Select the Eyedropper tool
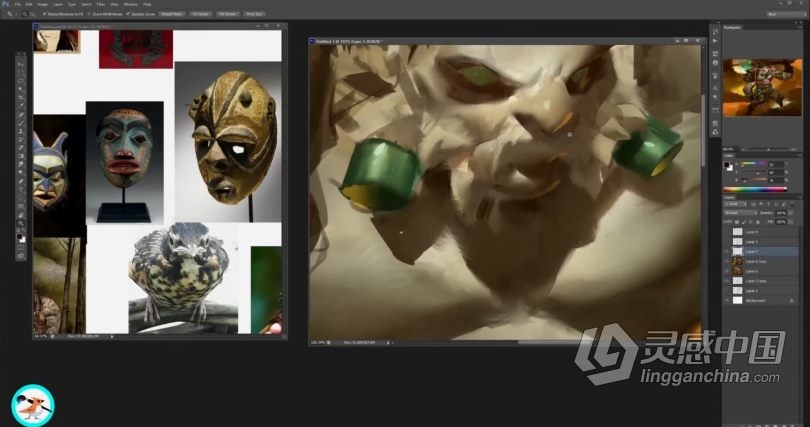 21,106
